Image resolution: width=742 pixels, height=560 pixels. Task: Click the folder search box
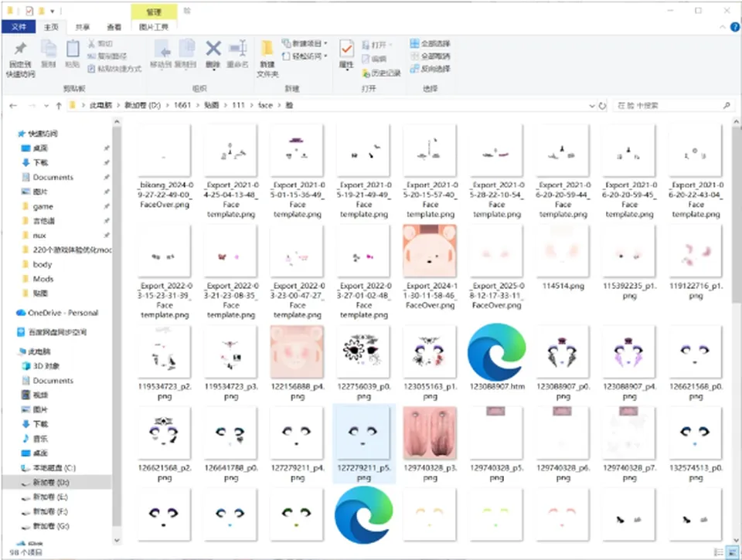[x=674, y=106]
